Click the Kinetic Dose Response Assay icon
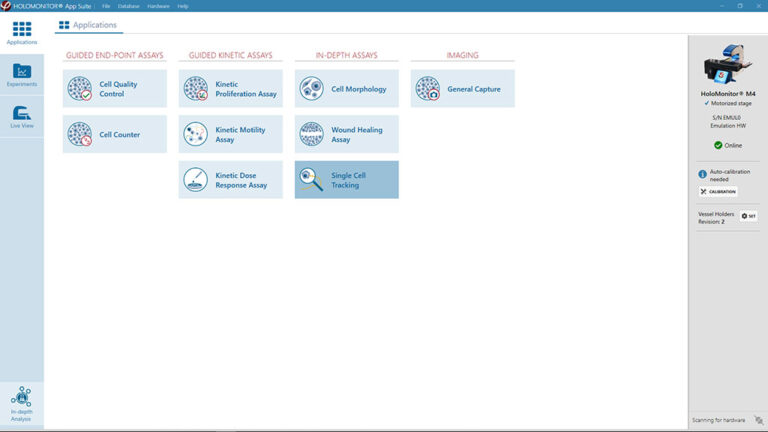The width and height of the screenshot is (768, 432). pos(195,180)
